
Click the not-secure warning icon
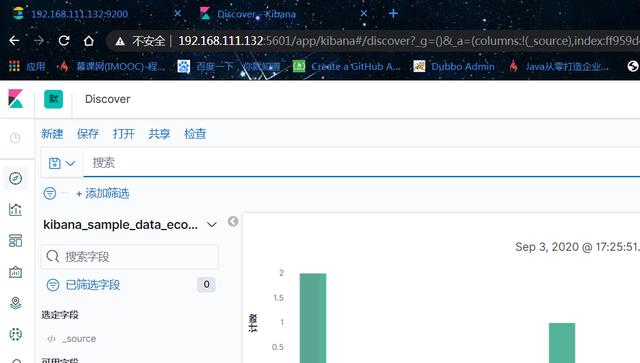coord(120,41)
